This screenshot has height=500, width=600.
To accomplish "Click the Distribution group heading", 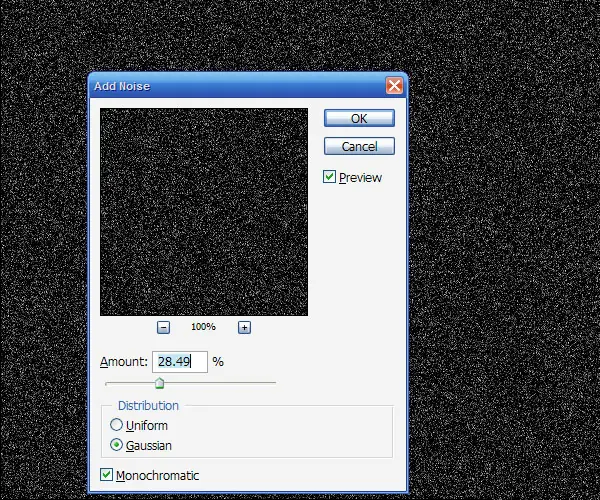I will tap(148, 406).
